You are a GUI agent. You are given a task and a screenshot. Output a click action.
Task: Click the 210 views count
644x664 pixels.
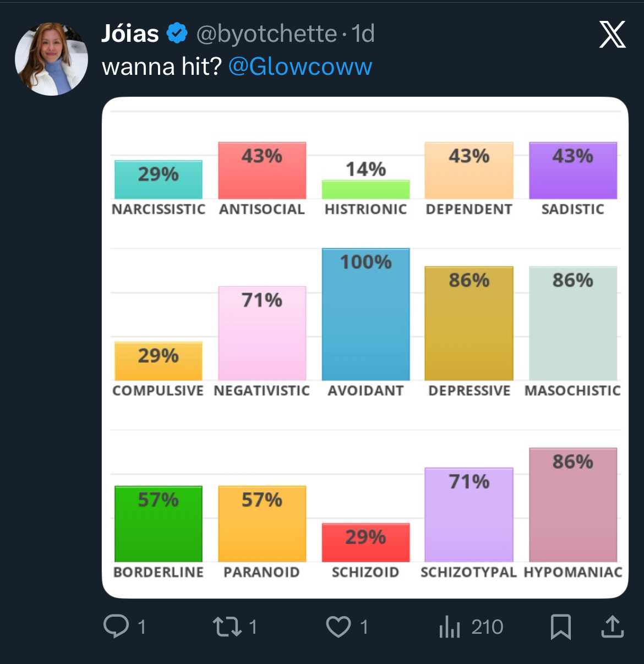click(x=487, y=627)
